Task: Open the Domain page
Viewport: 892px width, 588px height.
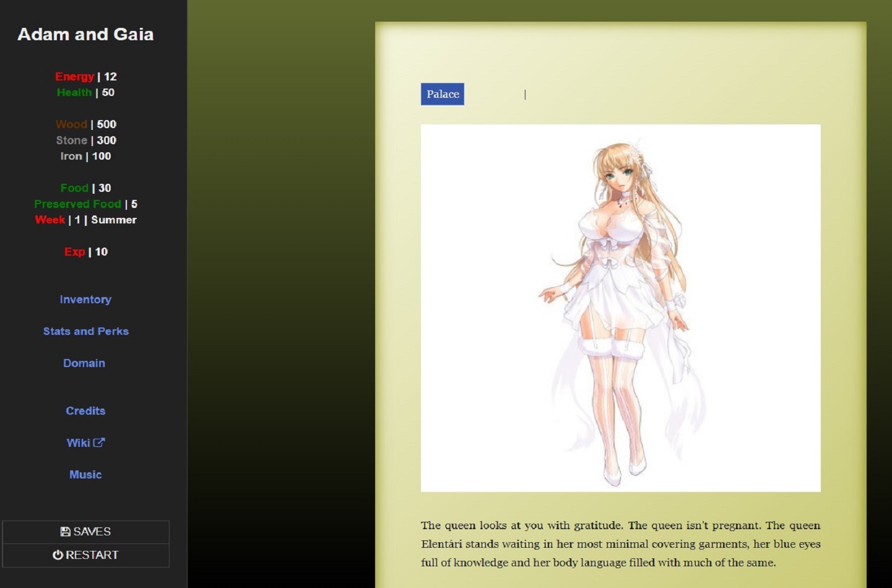Action: [84, 363]
